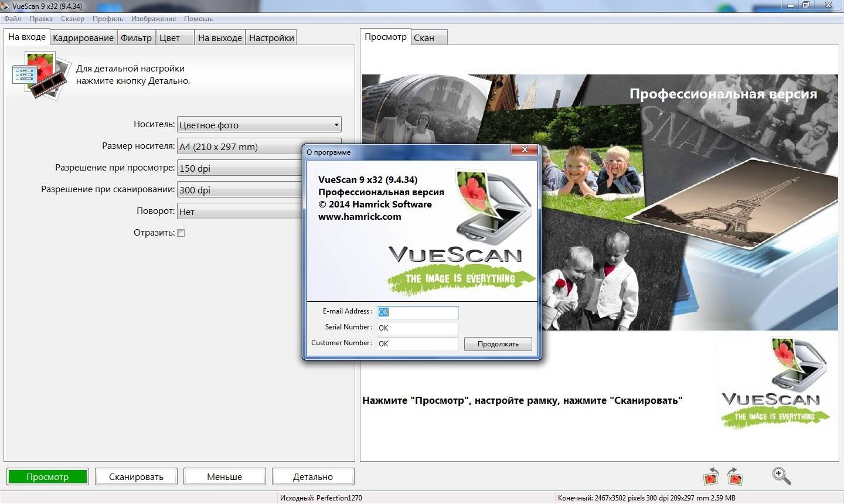Image resolution: width=844 pixels, height=504 pixels.
Task: Click the www.hamrick.com text
Action: [360, 216]
